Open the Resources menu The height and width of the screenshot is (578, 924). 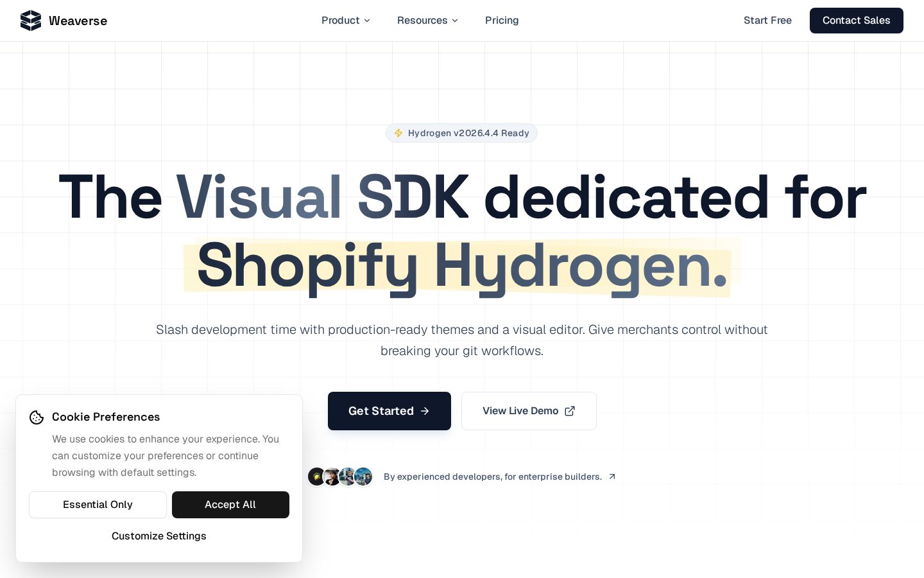tap(428, 21)
